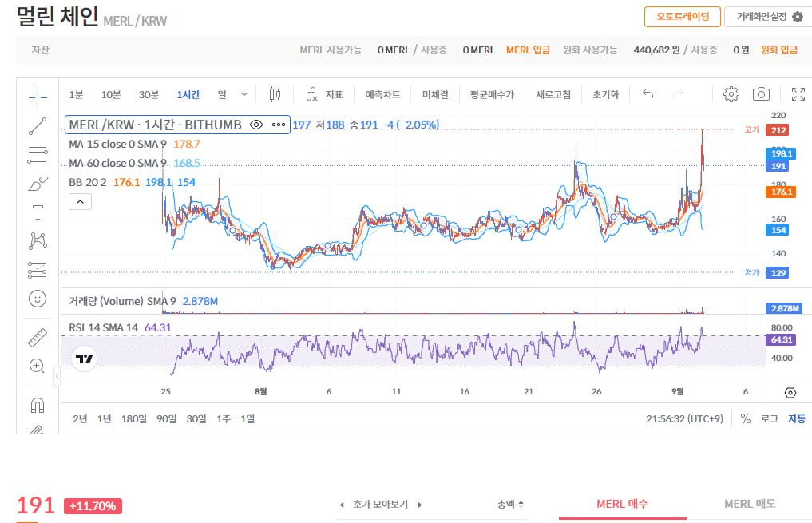The image size is (812, 523).
Task: Click the MERL 입금 deposit link
Action: pyautogui.click(x=529, y=50)
